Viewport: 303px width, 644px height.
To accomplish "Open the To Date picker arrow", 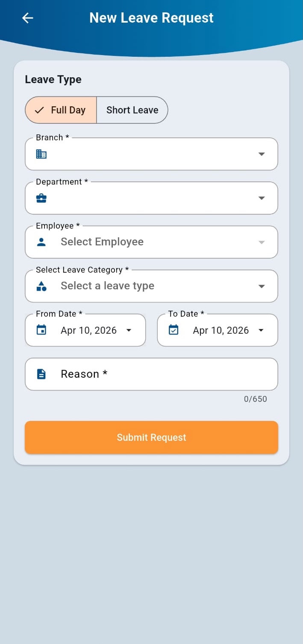I will coord(261,330).
